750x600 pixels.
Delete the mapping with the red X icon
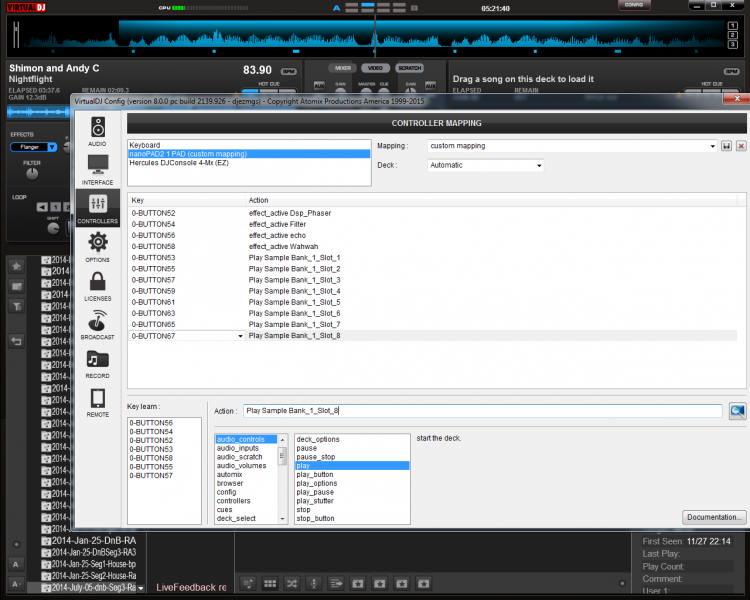741,146
